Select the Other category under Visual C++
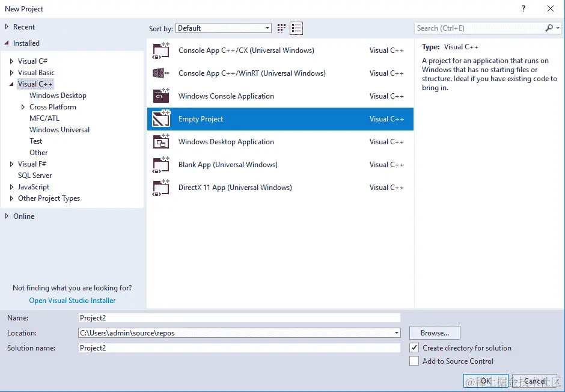The image size is (565, 392). 38,152
